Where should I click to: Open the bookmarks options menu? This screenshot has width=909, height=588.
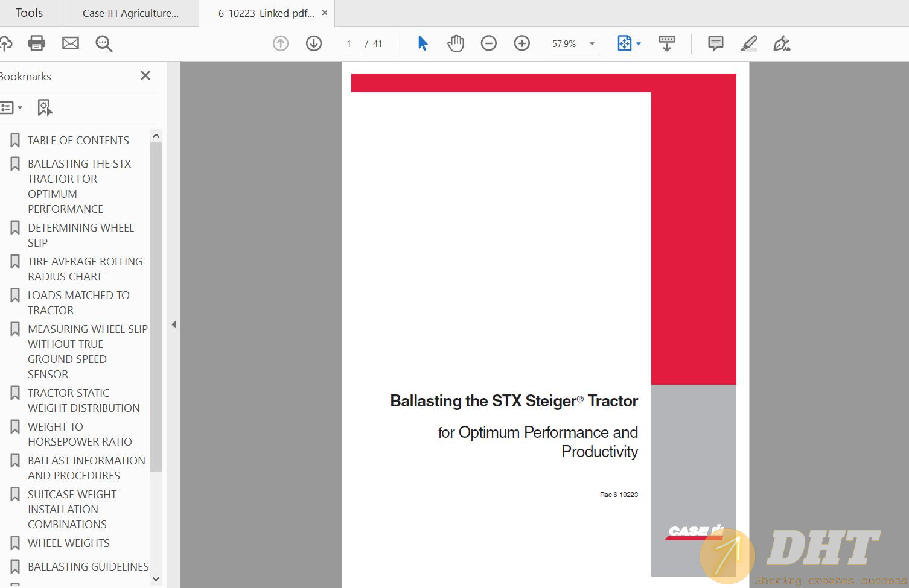[x=11, y=108]
